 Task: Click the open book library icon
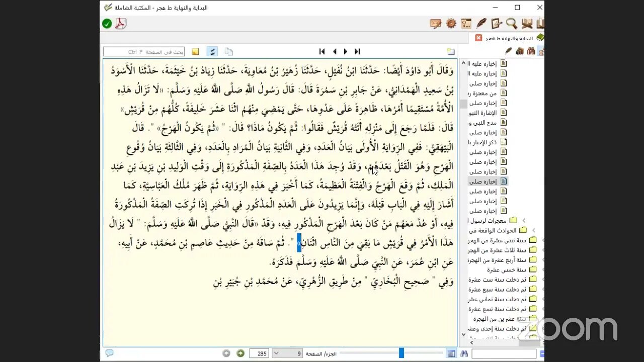pos(540,24)
